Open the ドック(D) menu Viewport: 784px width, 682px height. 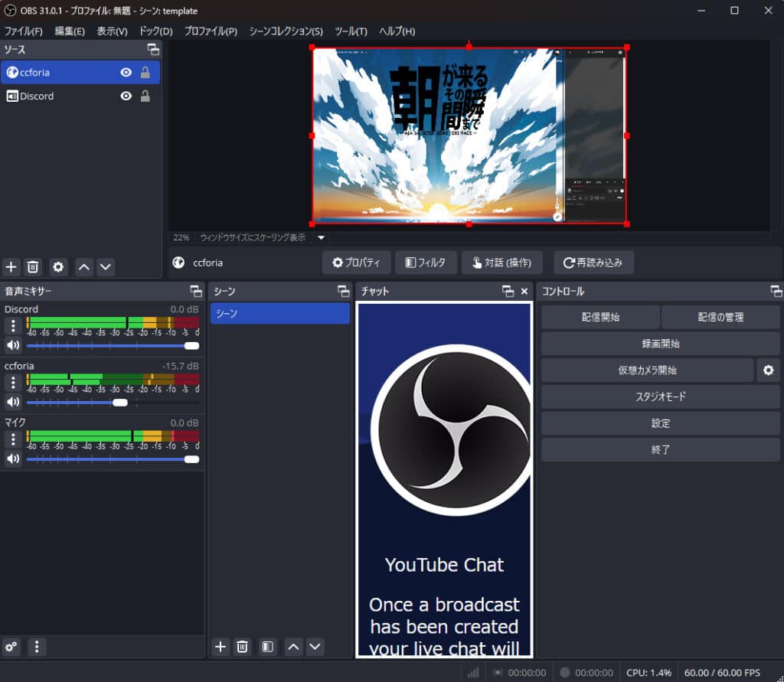[155, 31]
